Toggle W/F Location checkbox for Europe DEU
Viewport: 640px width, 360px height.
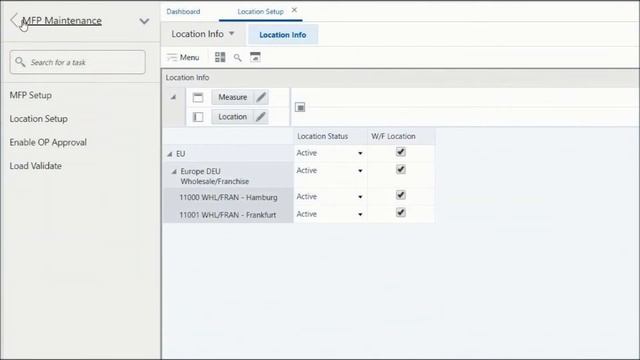tap(401, 170)
